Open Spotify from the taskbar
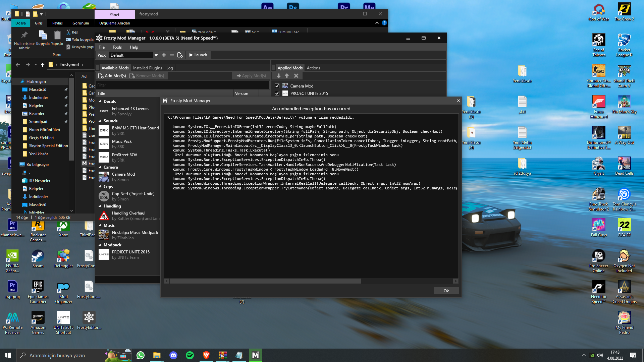Screen dimensions: 644x362 pyautogui.click(x=190, y=355)
